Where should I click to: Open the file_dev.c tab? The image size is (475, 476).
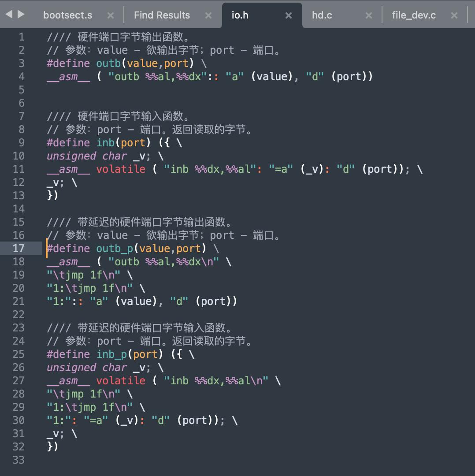point(414,15)
